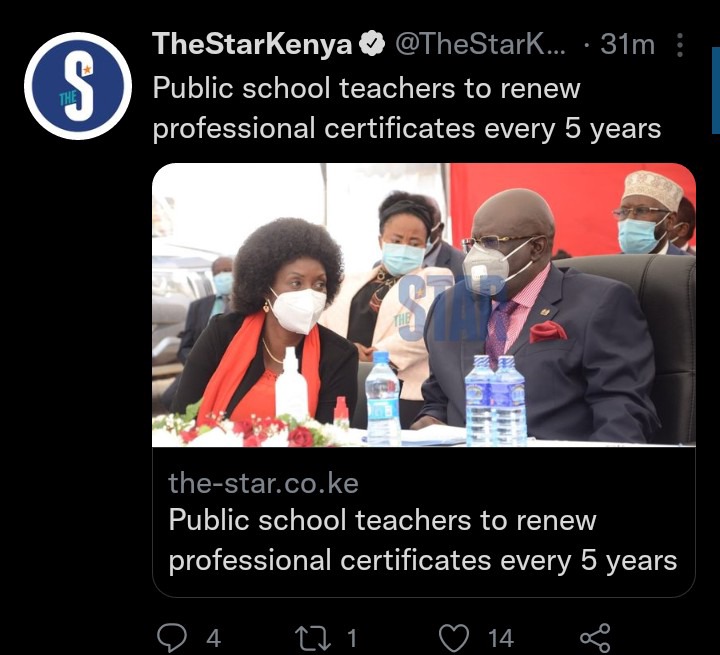Click the retweet count 1
The image size is (720, 655).
pos(351,638)
